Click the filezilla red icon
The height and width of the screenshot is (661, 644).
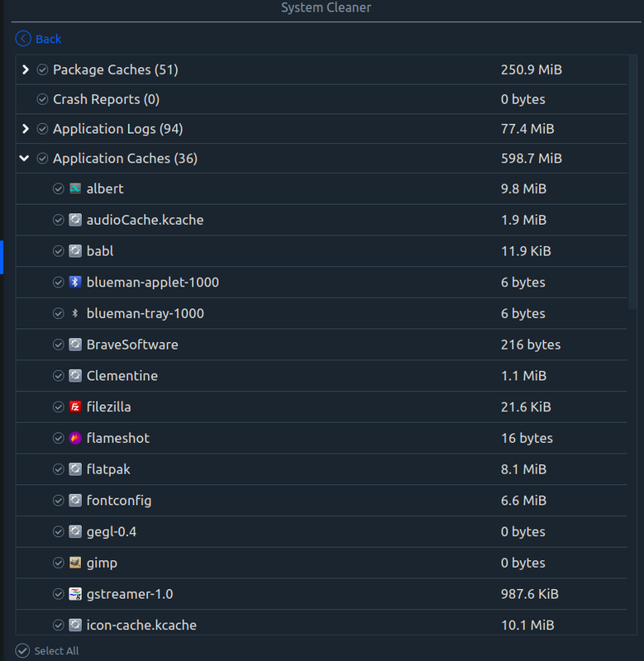click(x=75, y=407)
